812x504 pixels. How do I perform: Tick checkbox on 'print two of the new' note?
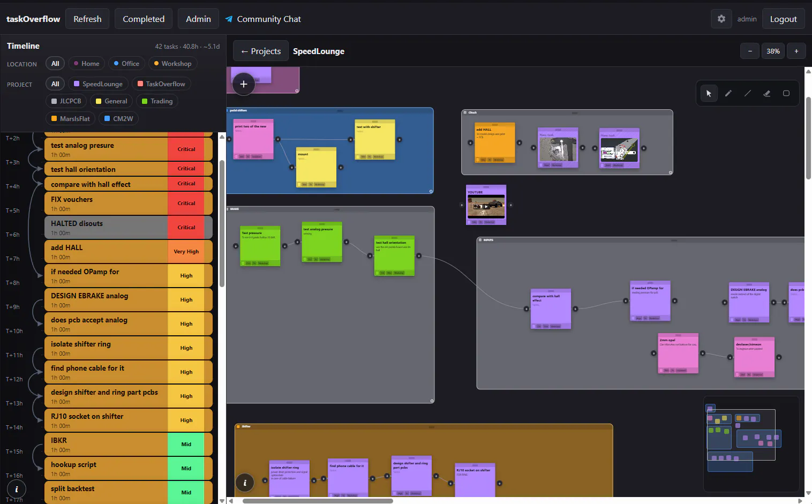pos(236,156)
